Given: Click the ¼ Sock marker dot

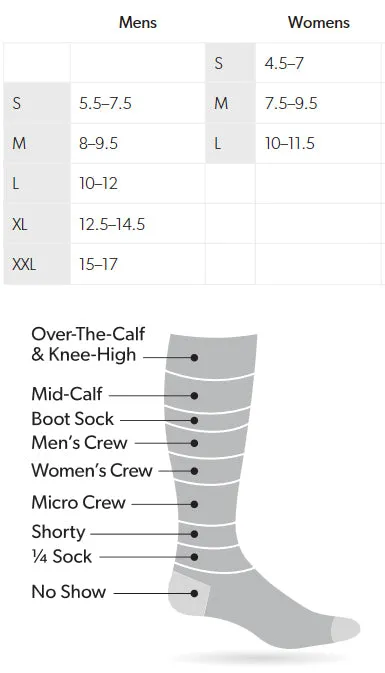Looking at the screenshot, I should click(x=194, y=557).
